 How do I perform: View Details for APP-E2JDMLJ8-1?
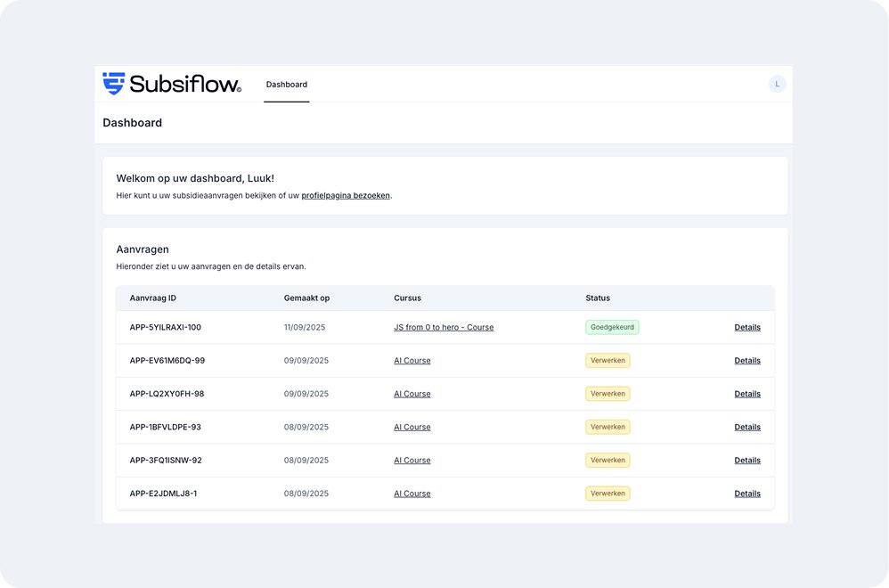coord(747,494)
